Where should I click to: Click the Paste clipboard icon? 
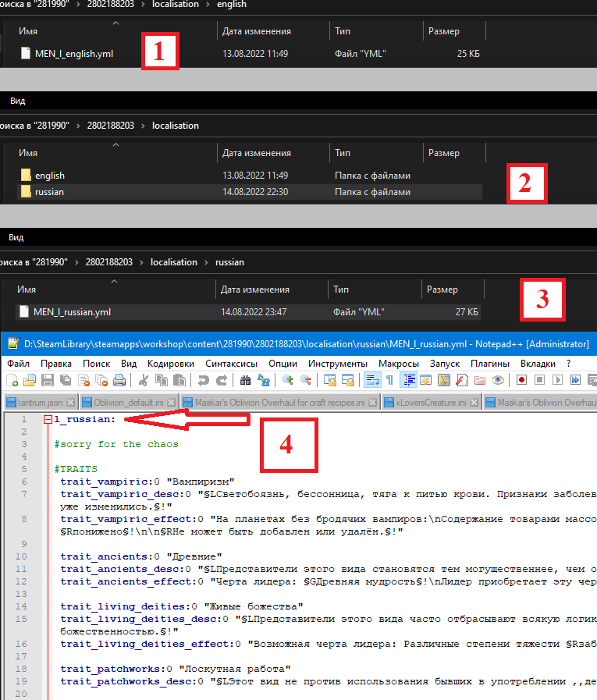pyautogui.click(x=179, y=380)
